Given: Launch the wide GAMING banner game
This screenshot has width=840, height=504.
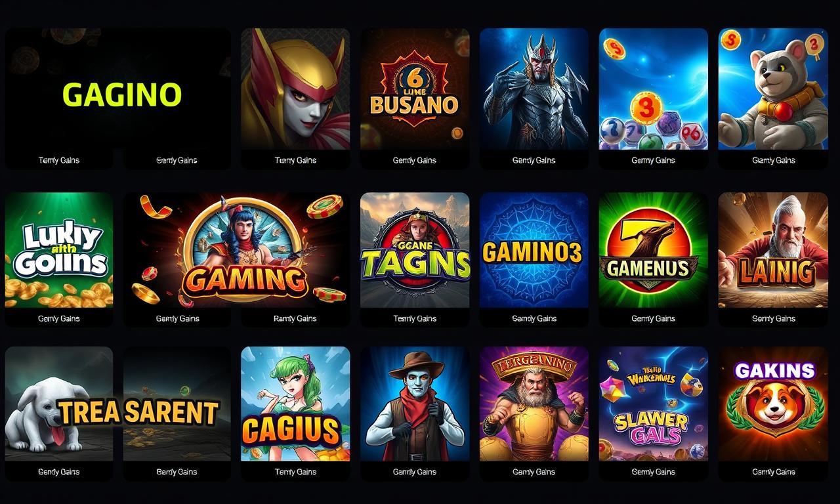Looking at the screenshot, I should 237,250.
